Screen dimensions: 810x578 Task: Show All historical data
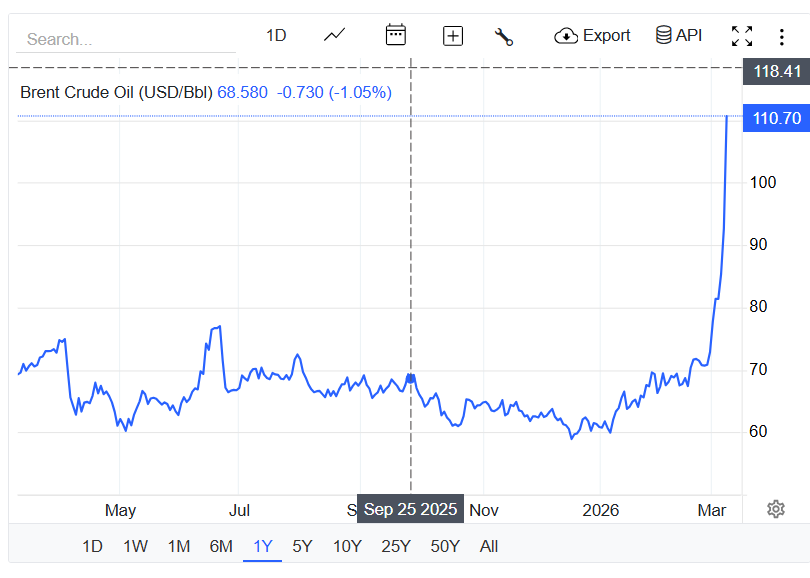click(489, 546)
